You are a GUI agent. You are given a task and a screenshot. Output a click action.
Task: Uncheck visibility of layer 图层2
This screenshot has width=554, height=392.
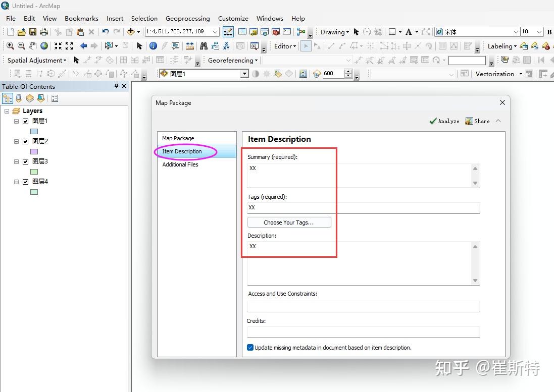click(x=25, y=141)
